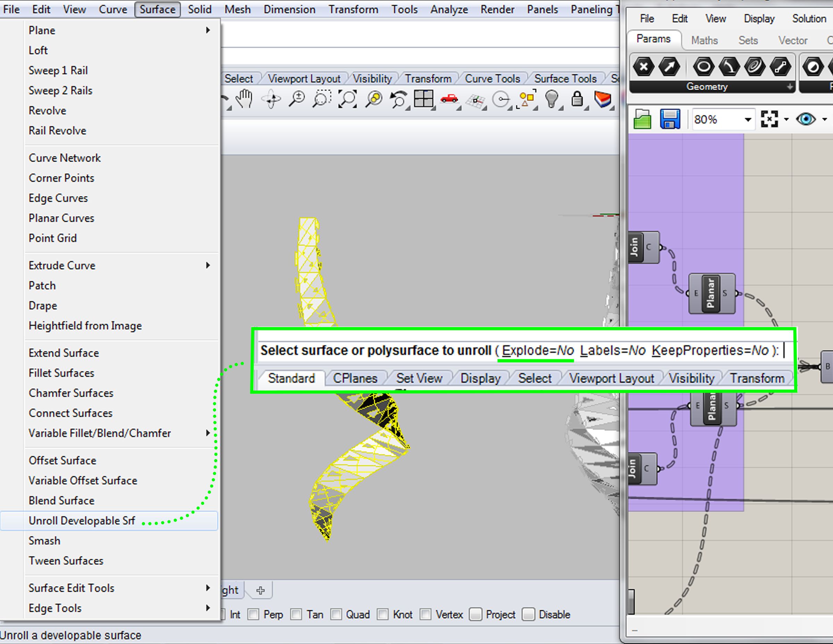Click the lock objects tool

click(x=577, y=99)
